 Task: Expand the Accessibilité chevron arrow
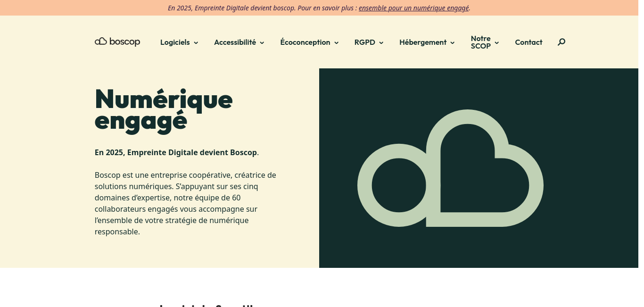click(262, 43)
